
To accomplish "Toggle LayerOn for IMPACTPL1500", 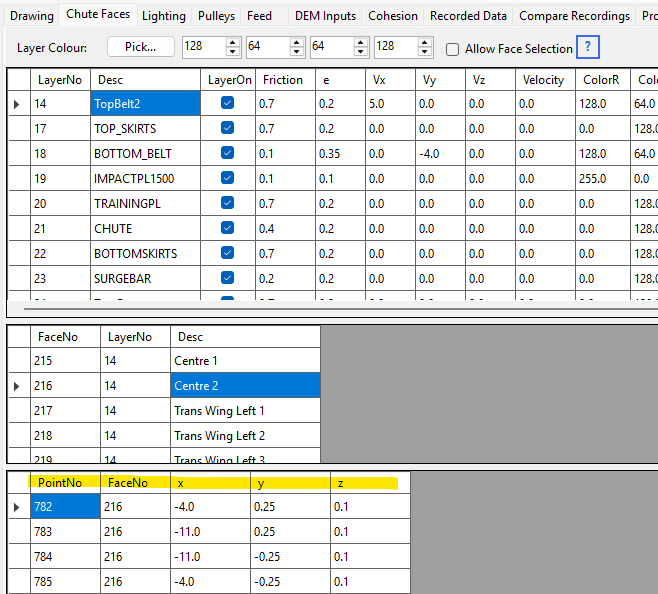I will pyautogui.click(x=227, y=178).
